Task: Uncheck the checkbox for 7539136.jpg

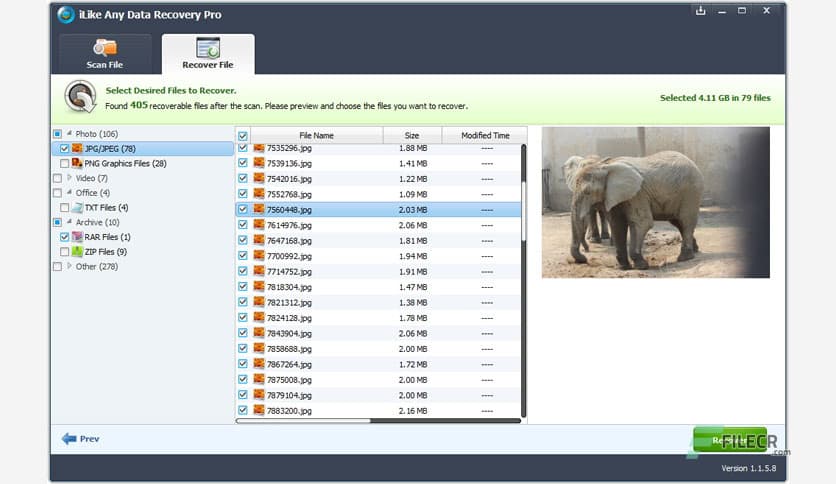Action: click(x=243, y=163)
